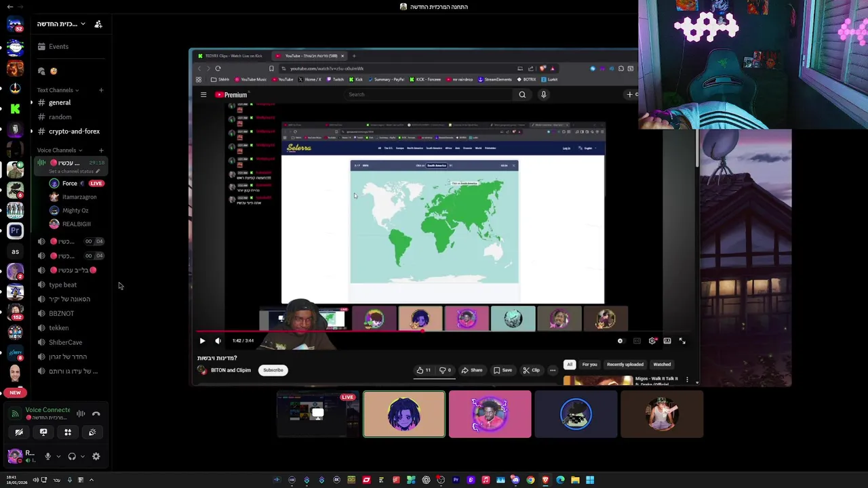868x488 pixels.
Task: Select user Force in voice channel
Action: (x=70, y=183)
